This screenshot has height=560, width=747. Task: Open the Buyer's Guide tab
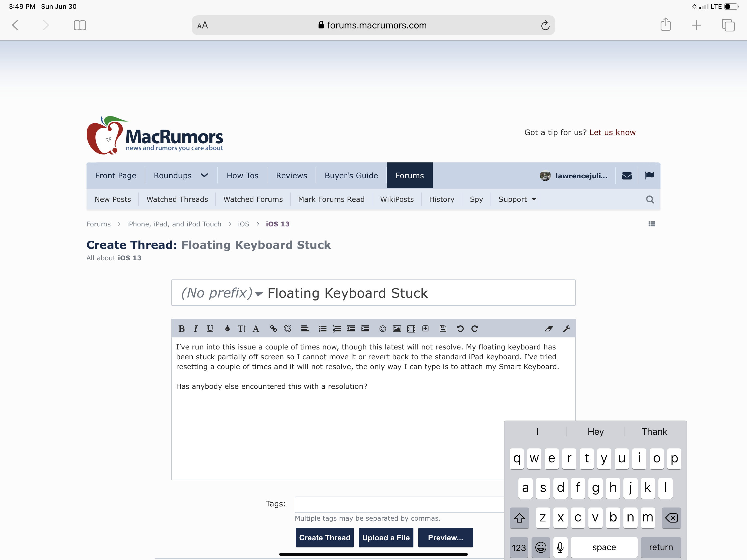pyautogui.click(x=351, y=176)
